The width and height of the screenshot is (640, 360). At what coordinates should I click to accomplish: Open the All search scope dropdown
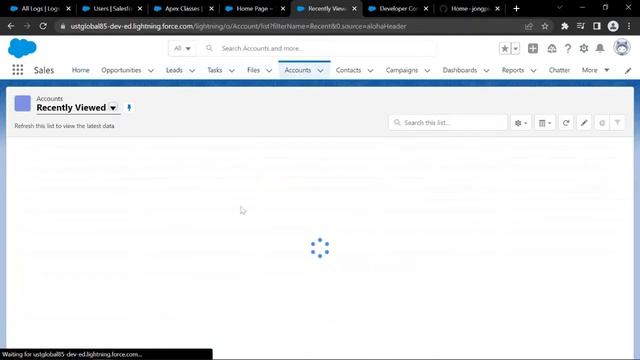tap(182, 48)
